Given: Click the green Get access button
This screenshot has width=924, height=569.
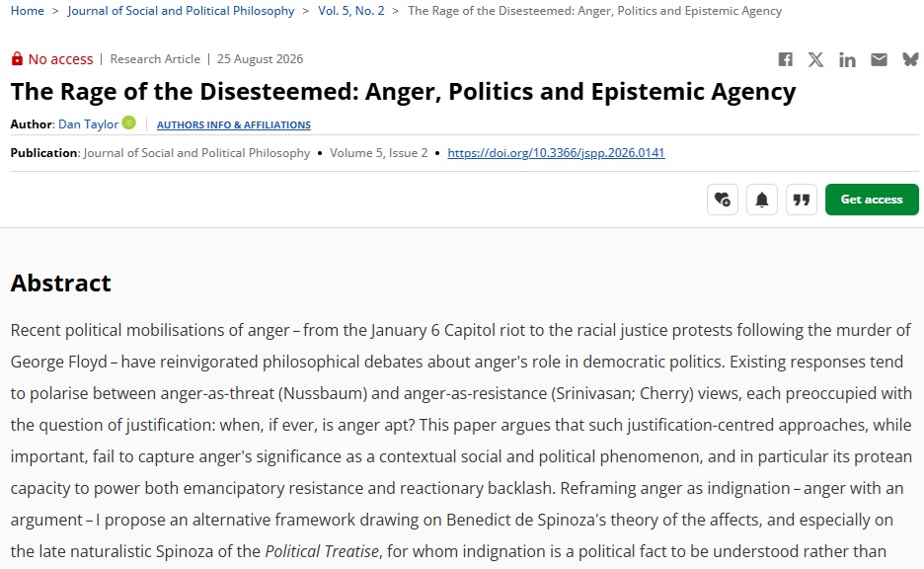Looking at the screenshot, I should (872, 200).
